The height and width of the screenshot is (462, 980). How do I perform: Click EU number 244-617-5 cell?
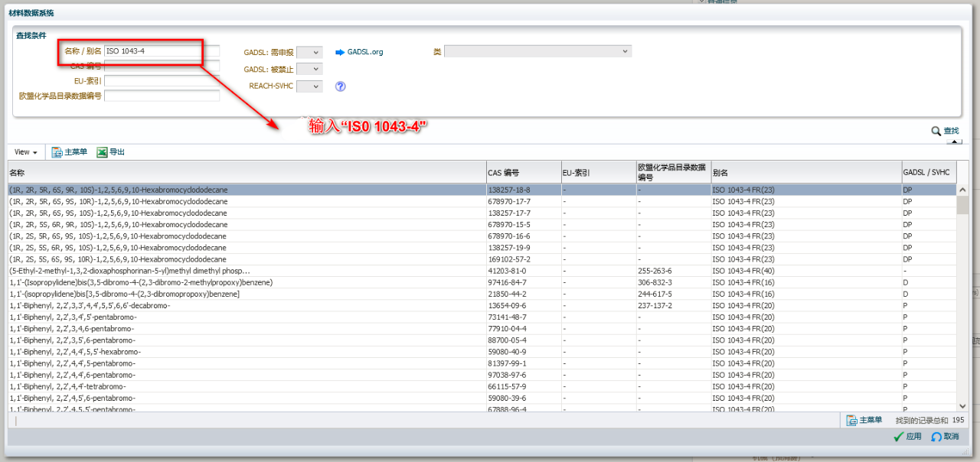pyautogui.click(x=673, y=294)
